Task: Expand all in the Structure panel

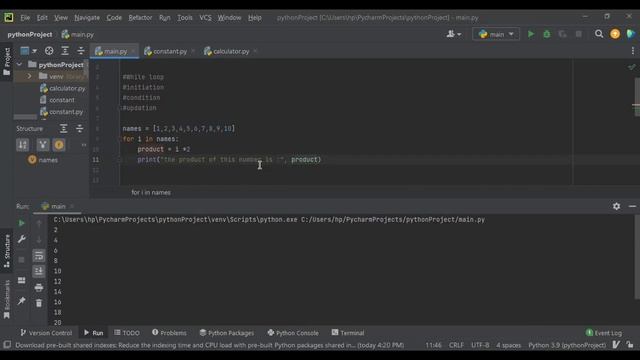Action: click(64, 129)
